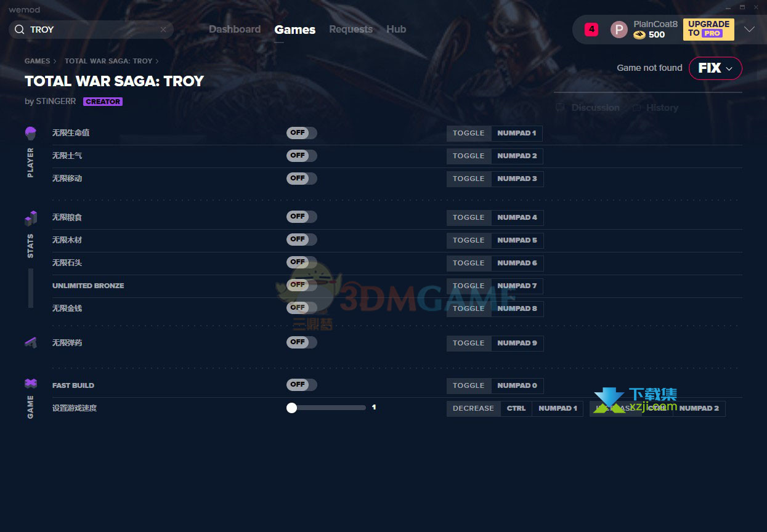767x532 pixels.
Task: Click the UNLIMITED BRONZE label text
Action: coord(88,286)
